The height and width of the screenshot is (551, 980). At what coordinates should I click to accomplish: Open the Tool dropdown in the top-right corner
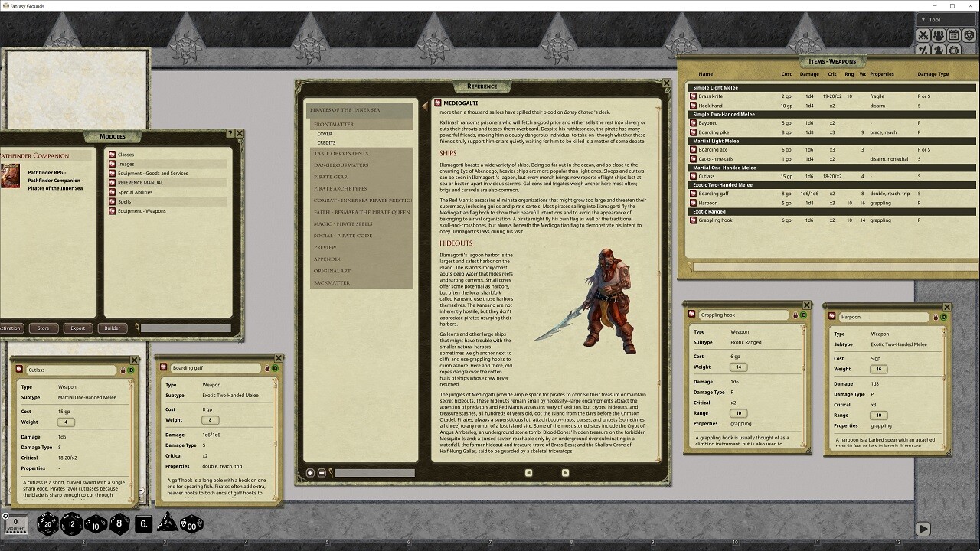(942, 19)
